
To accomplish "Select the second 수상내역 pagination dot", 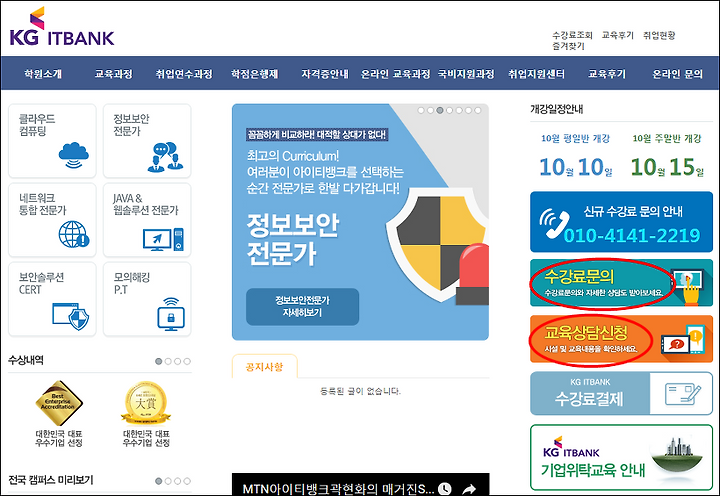I will tap(168, 361).
